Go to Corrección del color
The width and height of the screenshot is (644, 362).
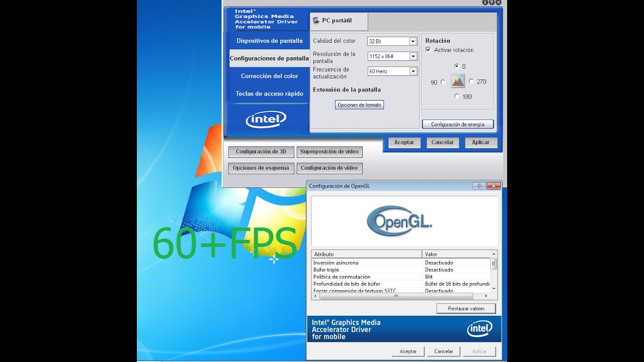(269, 76)
